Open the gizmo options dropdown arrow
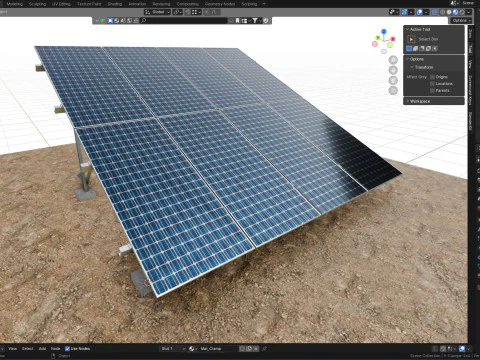480x360 pixels. pyautogui.click(x=411, y=12)
